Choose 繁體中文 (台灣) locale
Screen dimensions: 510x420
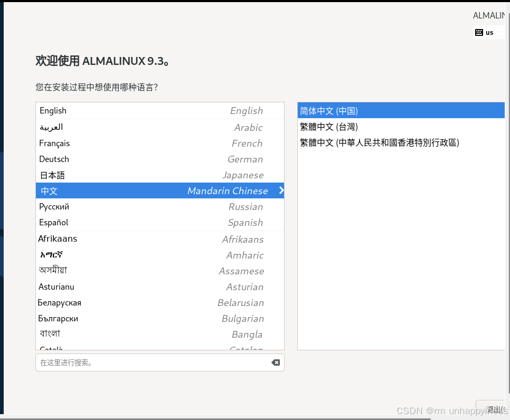click(x=401, y=127)
